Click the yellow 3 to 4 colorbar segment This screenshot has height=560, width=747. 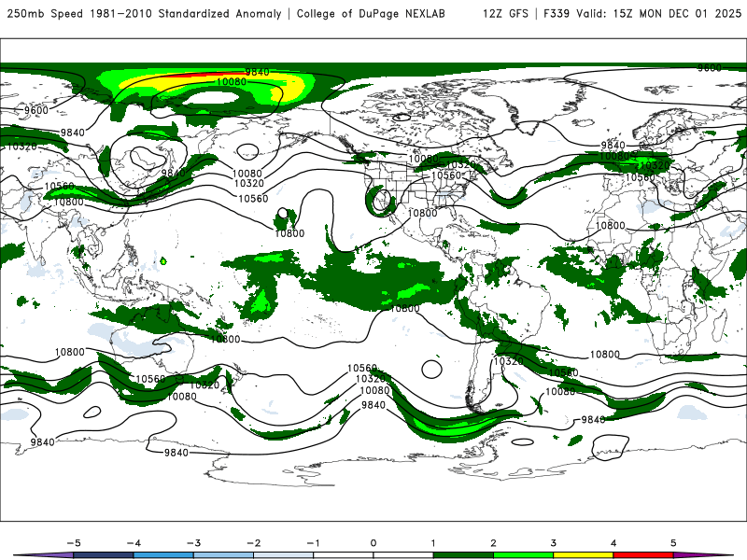tap(583, 555)
